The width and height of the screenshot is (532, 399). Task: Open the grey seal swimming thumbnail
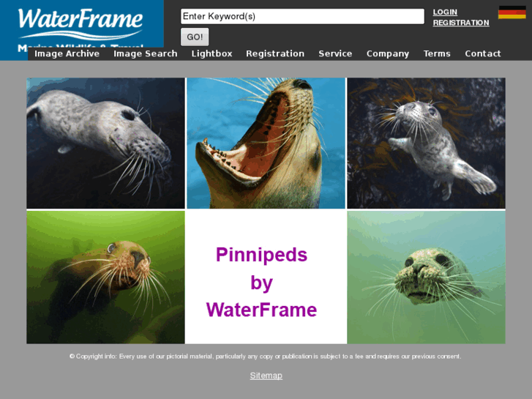click(x=106, y=143)
